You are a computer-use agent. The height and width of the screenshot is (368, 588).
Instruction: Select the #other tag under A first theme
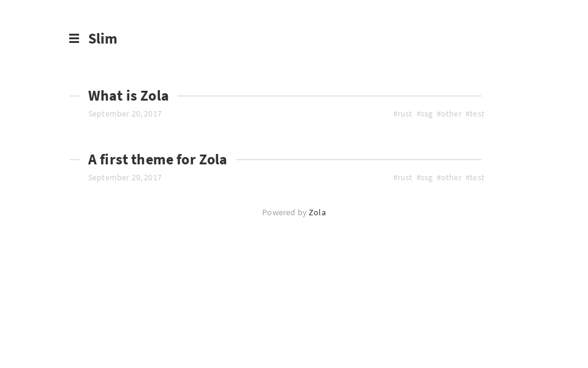(x=449, y=177)
